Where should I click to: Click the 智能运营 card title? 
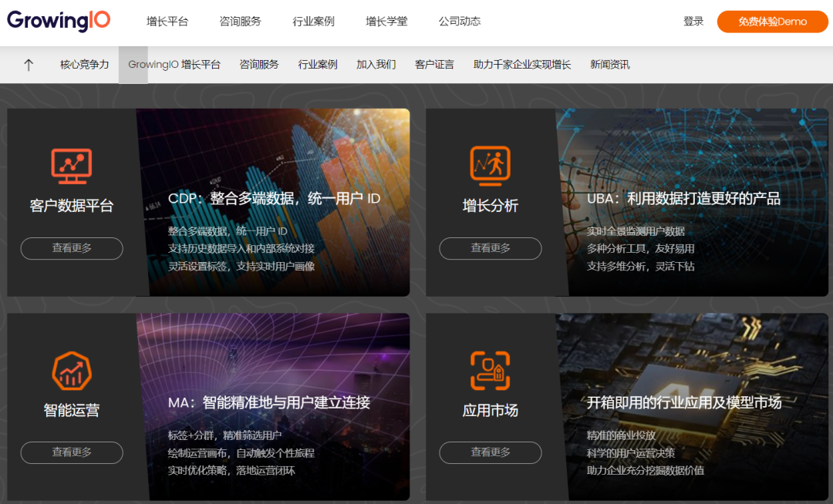tap(72, 410)
